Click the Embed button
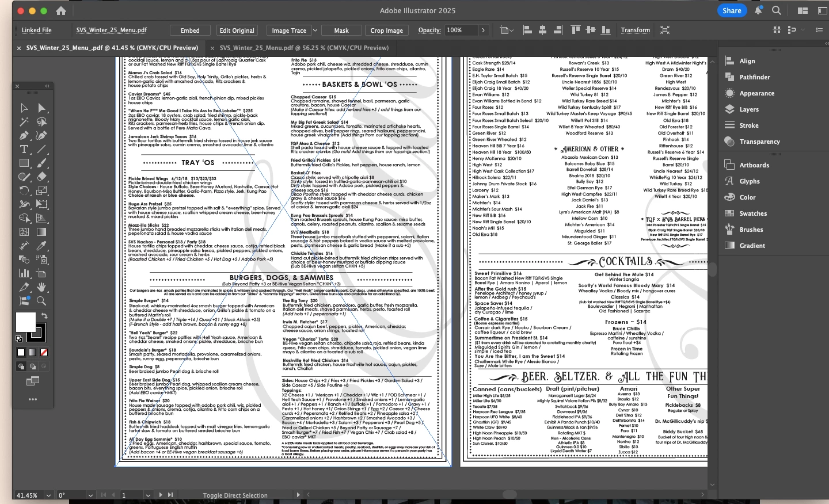Screen dimensions: 829x504 coord(190,30)
